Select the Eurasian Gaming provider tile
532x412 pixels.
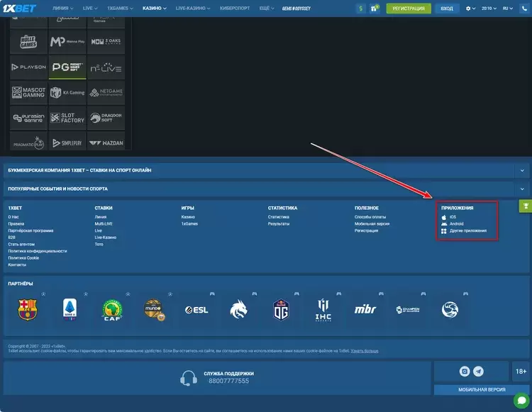pyautogui.click(x=28, y=118)
